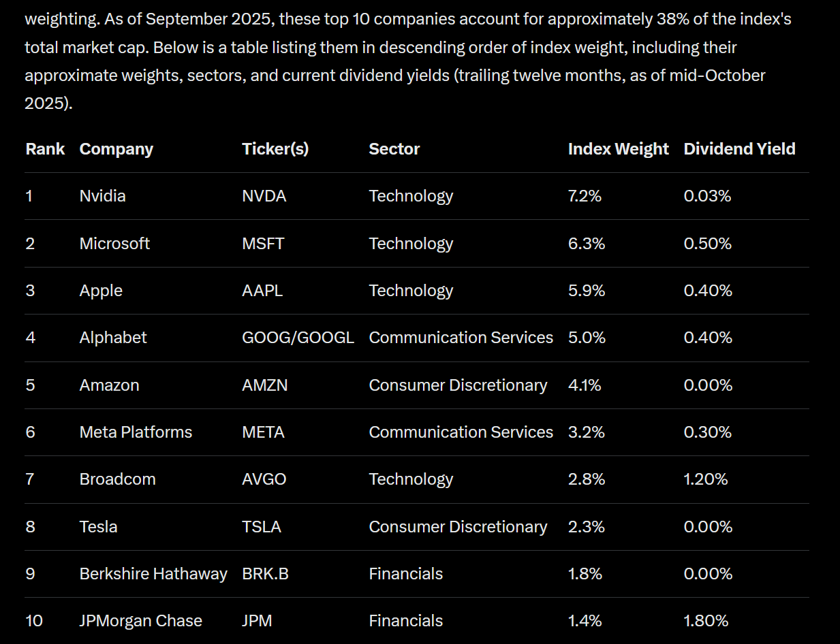The height and width of the screenshot is (644, 840).
Task: Click the Berkshire Hathaway company name
Action: click(153, 574)
